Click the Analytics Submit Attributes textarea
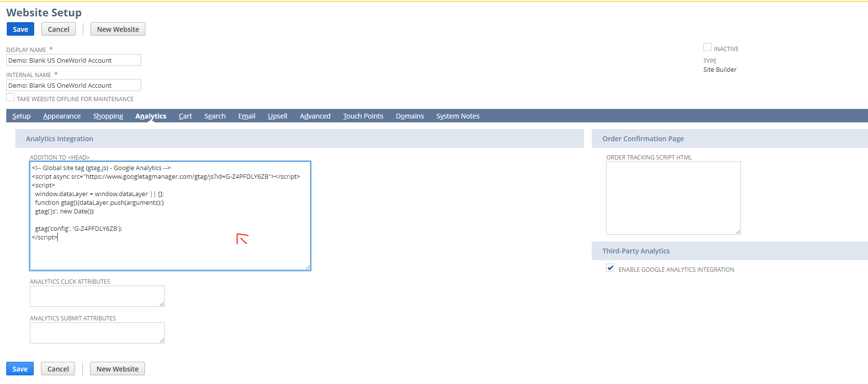The height and width of the screenshot is (384, 868). coord(97,333)
